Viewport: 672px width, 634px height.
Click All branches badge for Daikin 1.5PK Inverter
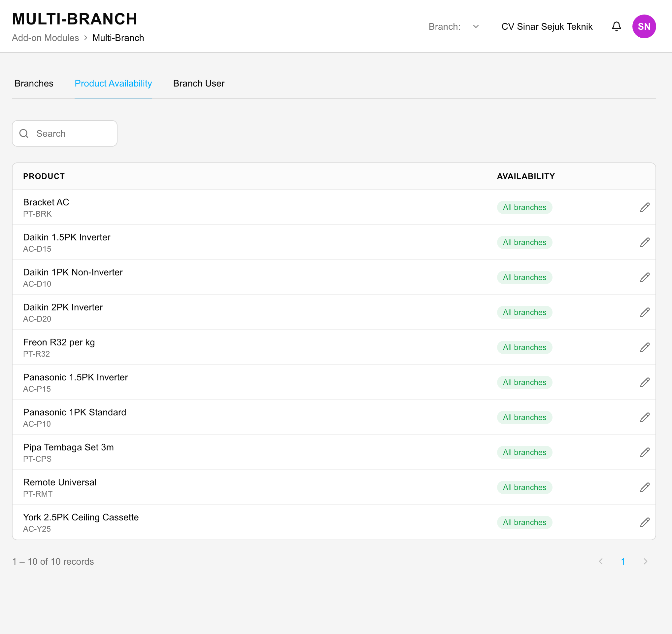point(524,242)
